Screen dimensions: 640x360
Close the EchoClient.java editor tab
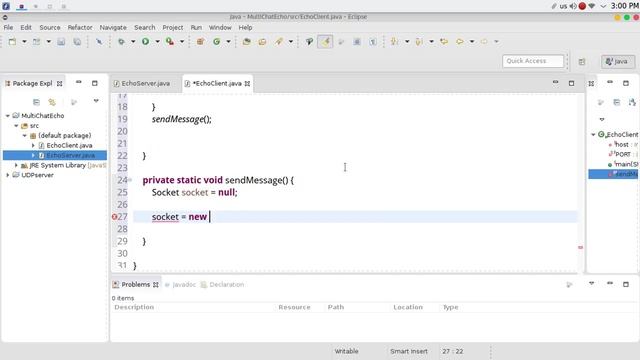247,84
